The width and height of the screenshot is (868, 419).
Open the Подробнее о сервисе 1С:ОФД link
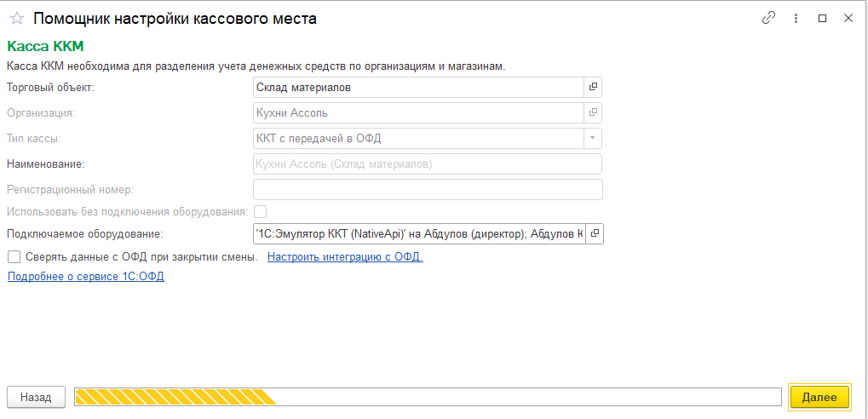[86, 277]
